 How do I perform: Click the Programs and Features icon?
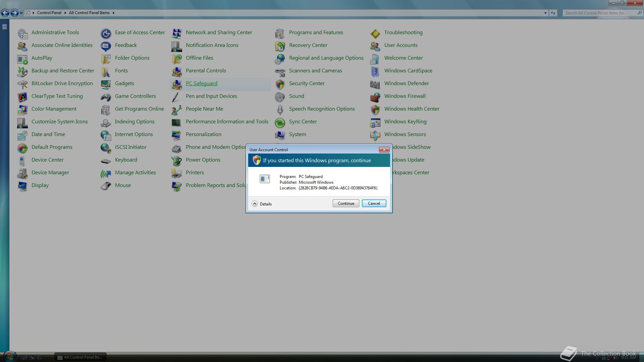pyautogui.click(x=280, y=33)
